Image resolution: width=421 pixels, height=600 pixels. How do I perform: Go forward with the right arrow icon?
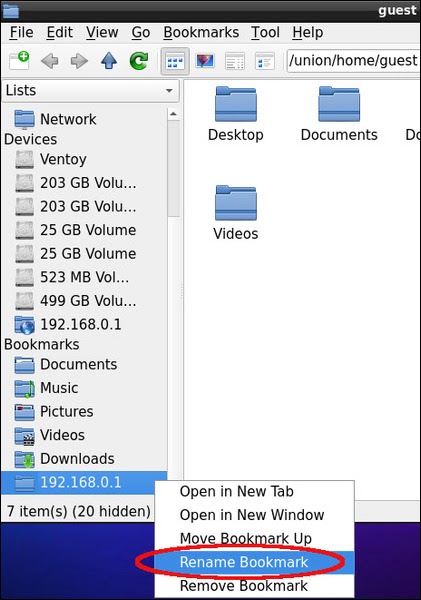79,61
